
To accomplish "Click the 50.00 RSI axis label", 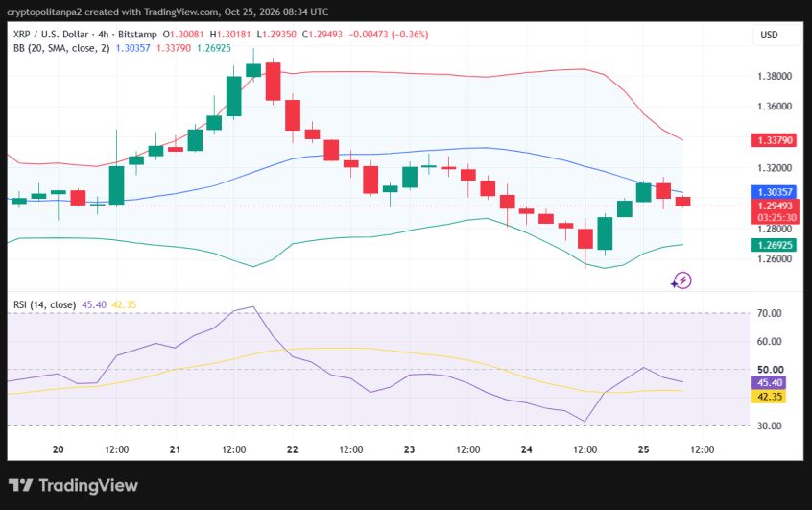I will coord(770,370).
